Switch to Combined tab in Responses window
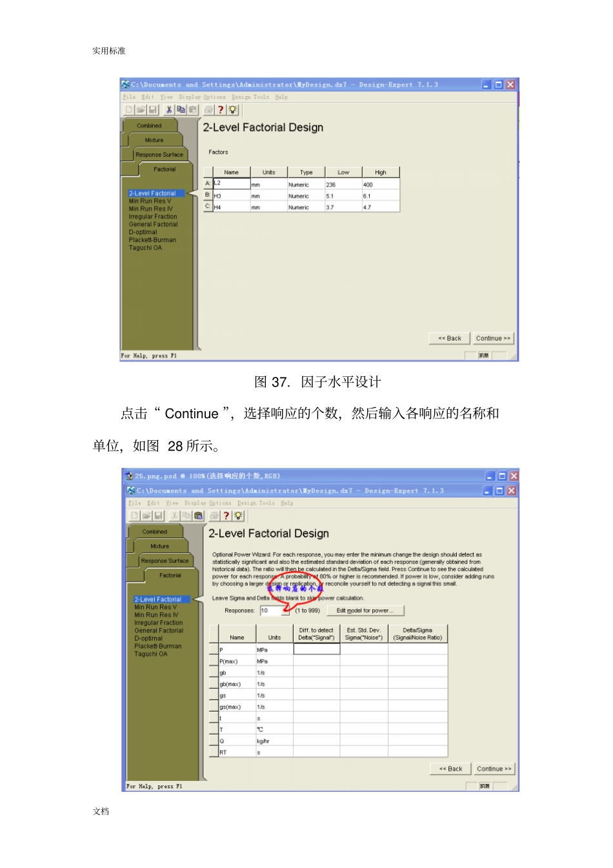 tap(155, 532)
